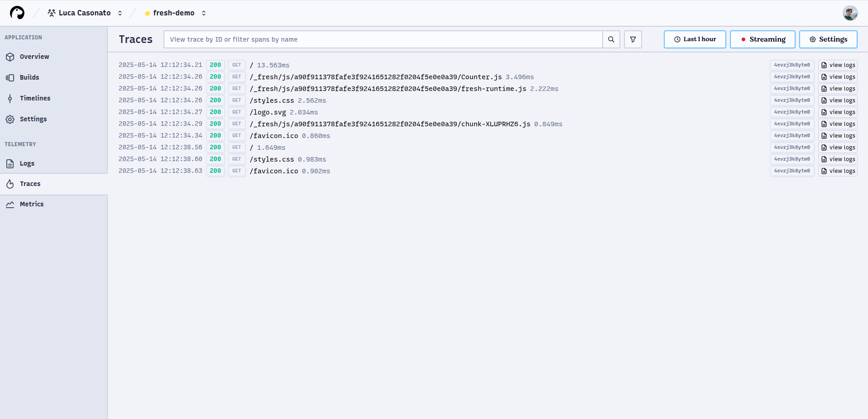This screenshot has height=419, width=868.
Task: Select the Builds icon in the sidebar
Action: point(10,77)
